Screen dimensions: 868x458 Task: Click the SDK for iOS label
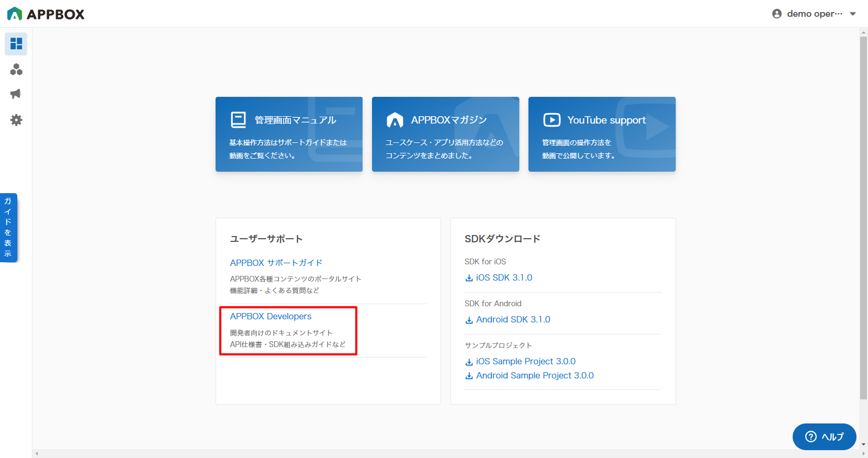pos(485,262)
